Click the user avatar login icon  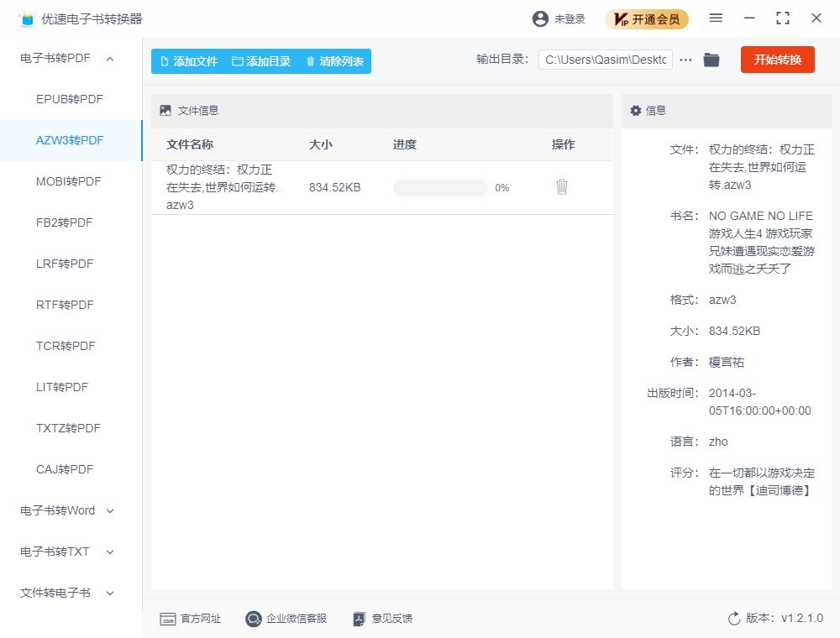click(x=540, y=18)
